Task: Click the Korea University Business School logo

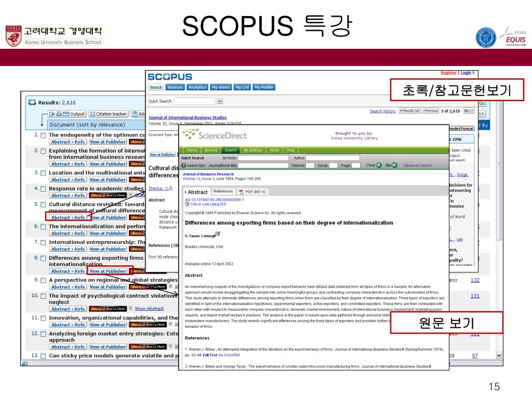Action: coord(54,36)
